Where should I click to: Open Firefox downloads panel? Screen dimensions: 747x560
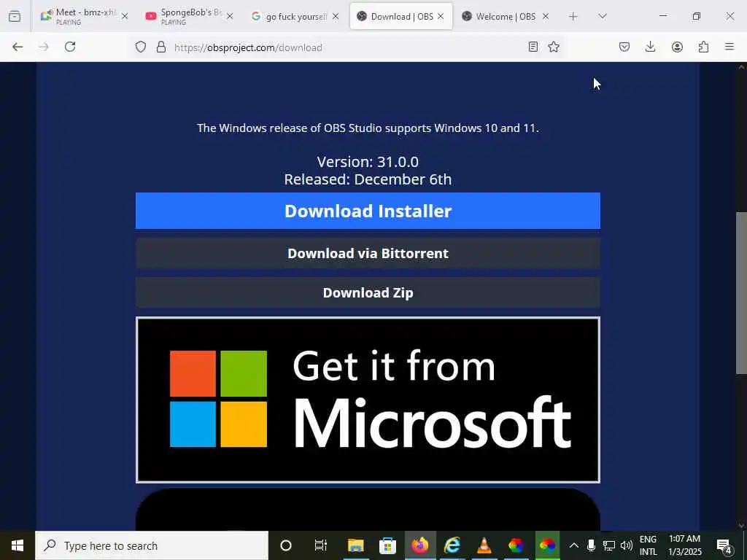(650, 47)
